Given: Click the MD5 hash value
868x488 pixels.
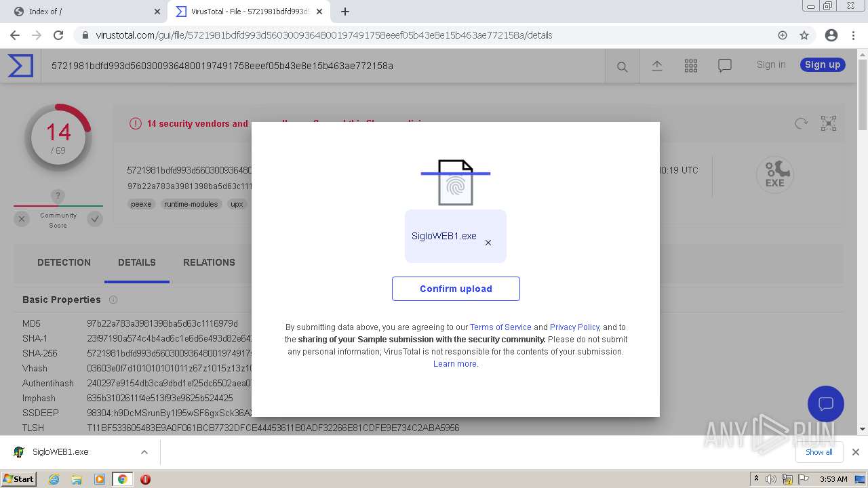Looking at the screenshot, I should click(x=163, y=324).
